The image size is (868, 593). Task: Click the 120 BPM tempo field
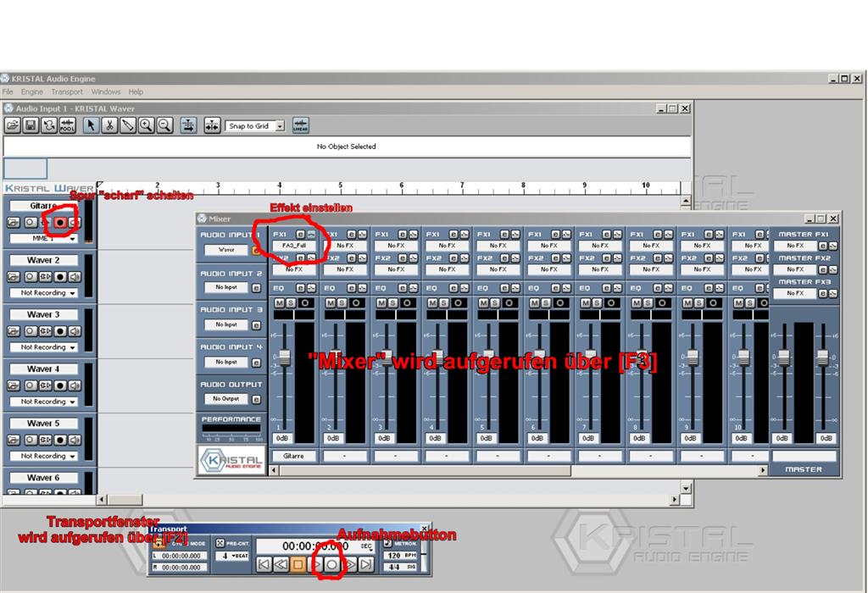point(401,556)
